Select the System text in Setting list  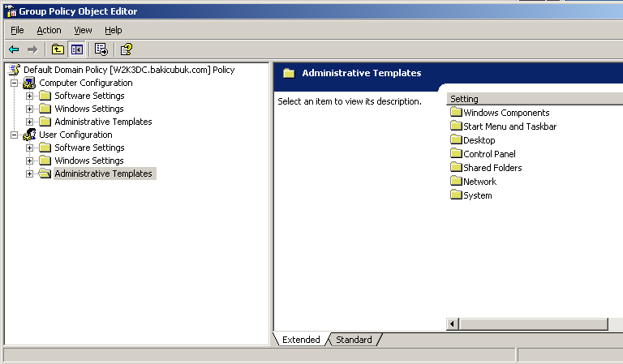tap(477, 195)
